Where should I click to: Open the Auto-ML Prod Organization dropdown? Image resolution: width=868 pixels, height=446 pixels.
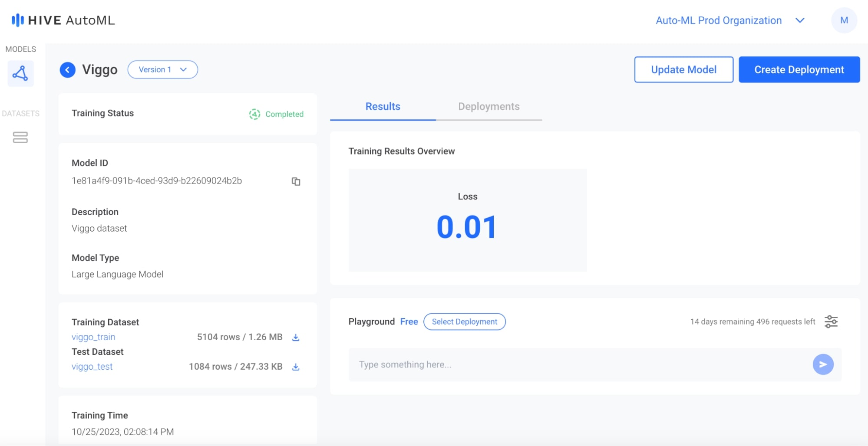click(x=729, y=20)
